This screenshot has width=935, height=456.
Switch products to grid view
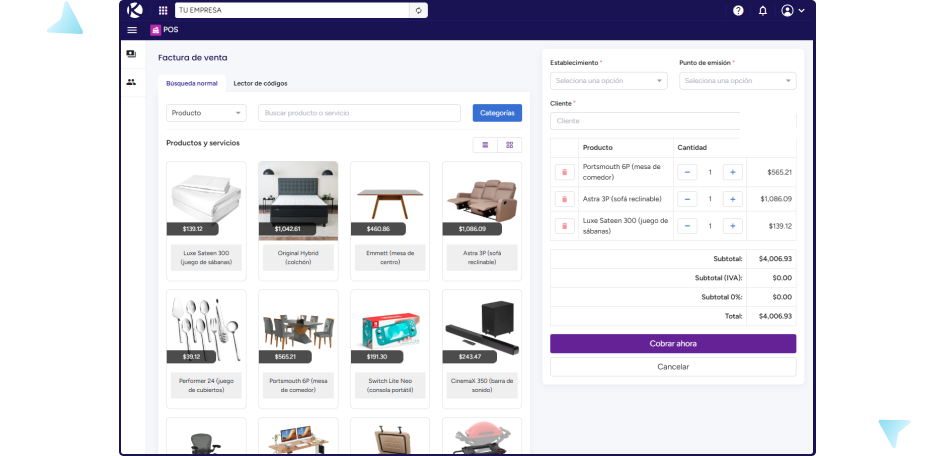(x=509, y=145)
